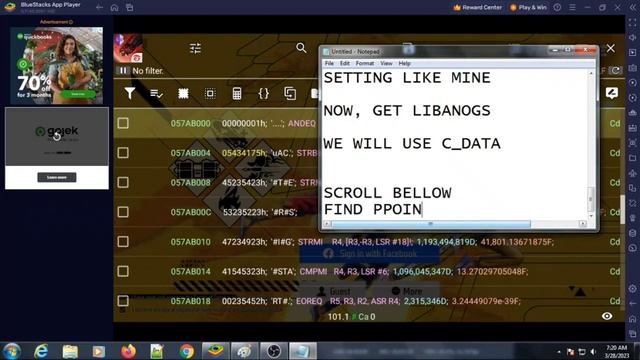Open GameGuardian settings sliders icon
Screen dimensions: 640x360
pyautogui.click(x=196, y=48)
